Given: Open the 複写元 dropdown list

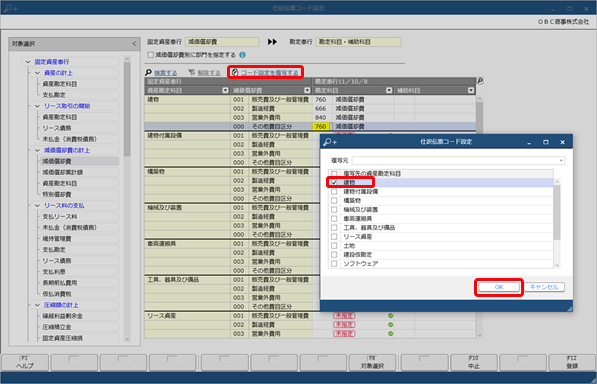Looking at the screenshot, I should 561,161.
